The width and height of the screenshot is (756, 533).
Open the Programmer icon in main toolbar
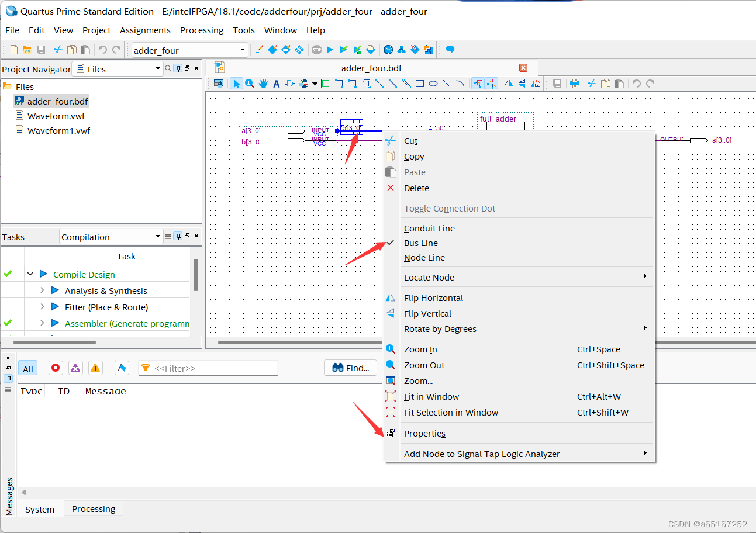click(x=415, y=50)
